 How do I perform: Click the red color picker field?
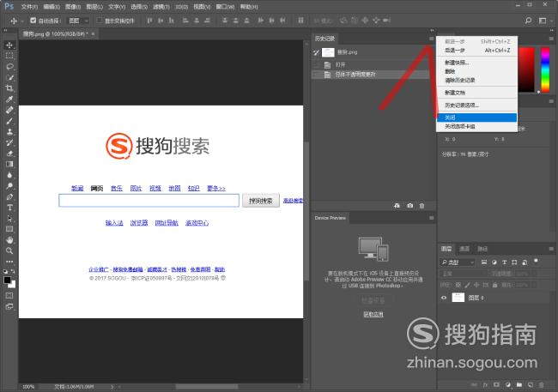(x=526, y=69)
